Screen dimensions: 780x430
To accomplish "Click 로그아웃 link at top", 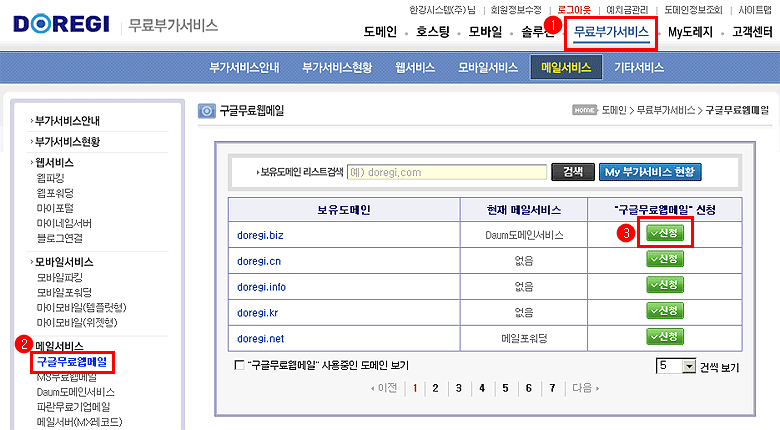I will coord(574,10).
